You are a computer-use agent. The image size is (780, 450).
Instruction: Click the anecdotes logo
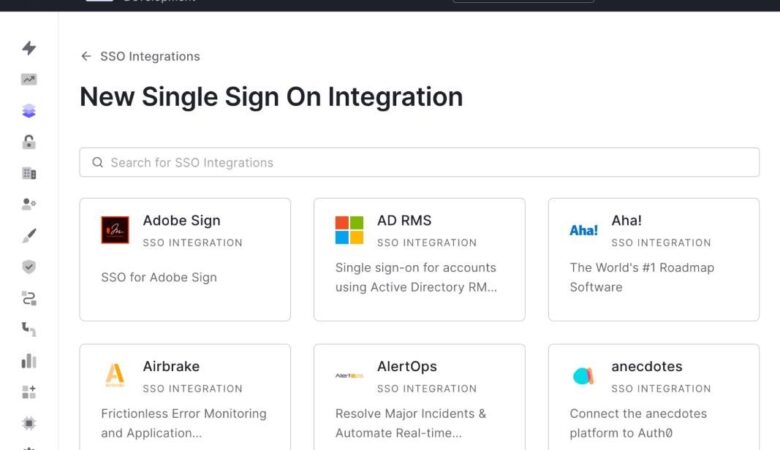[x=584, y=375]
